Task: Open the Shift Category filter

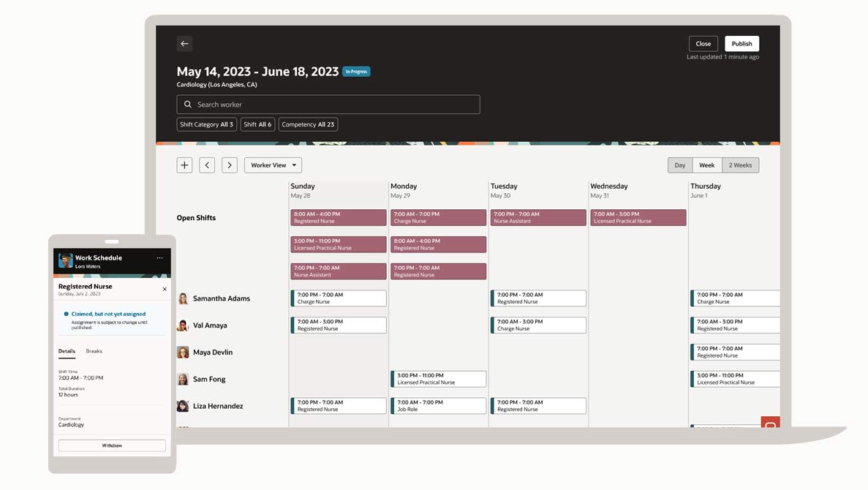Action: 206,124
